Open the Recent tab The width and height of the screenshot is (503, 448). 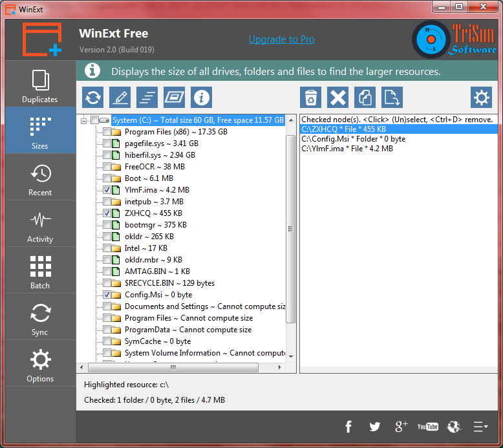point(40,177)
